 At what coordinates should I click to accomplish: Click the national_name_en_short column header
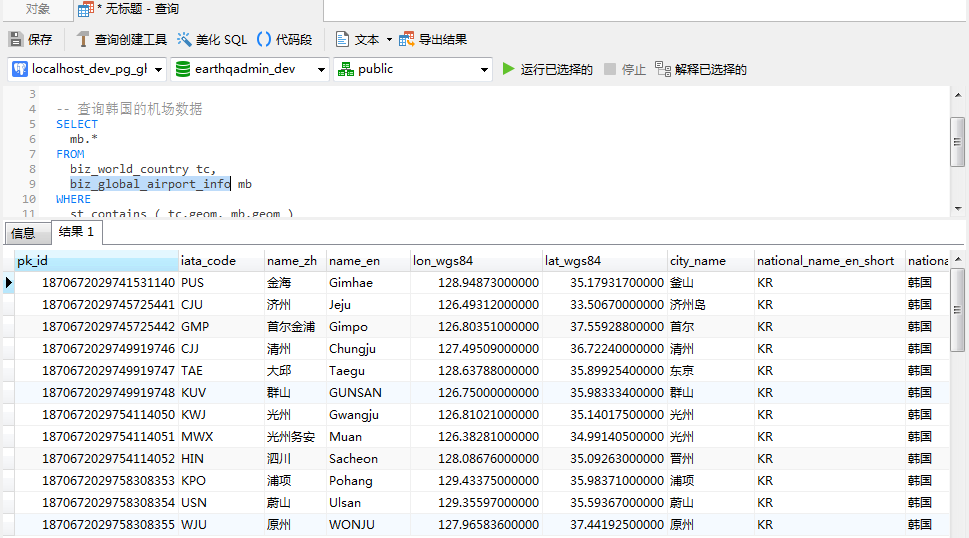829,261
